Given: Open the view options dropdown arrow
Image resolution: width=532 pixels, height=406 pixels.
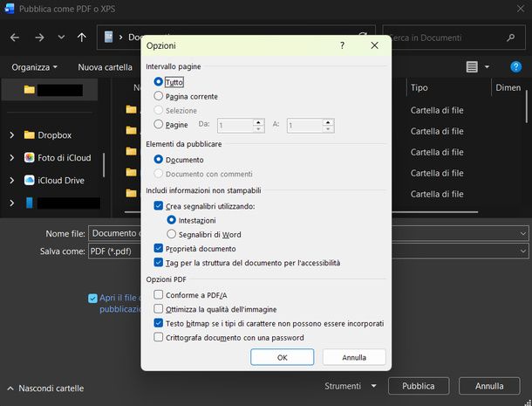Looking at the screenshot, I should coord(487,66).
